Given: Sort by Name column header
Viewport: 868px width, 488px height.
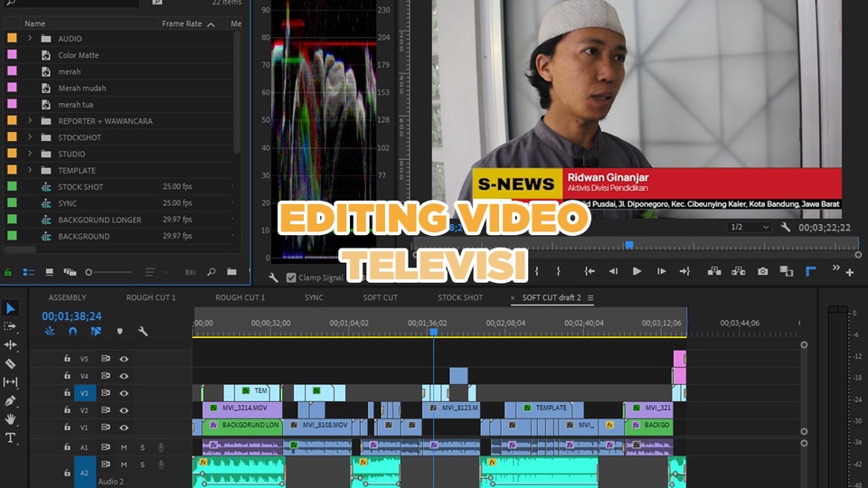Looking at the screenshot, I should click(35, 23).
